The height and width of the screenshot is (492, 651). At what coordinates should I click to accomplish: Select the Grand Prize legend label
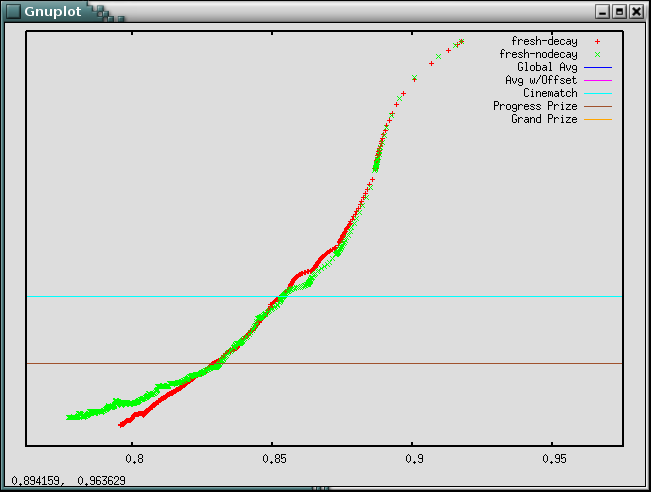(x=544, y=119)
